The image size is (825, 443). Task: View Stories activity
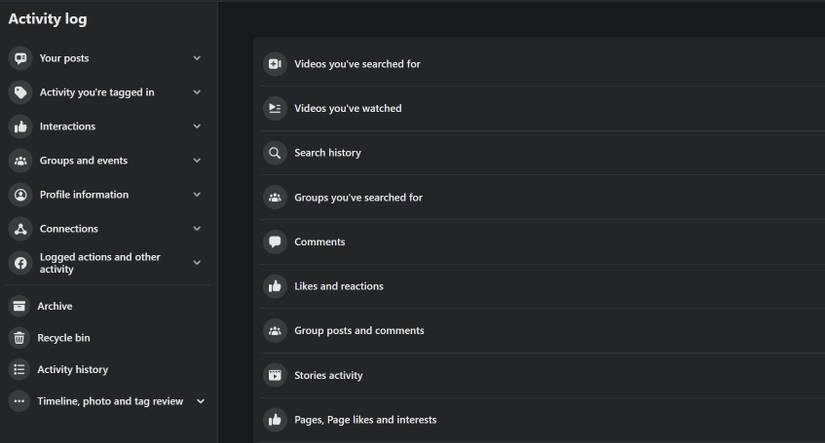(x=541, y=375)
